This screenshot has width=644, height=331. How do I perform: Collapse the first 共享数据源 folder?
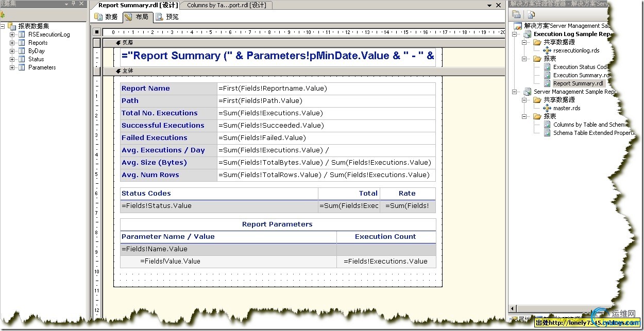(x=526, y=43)
